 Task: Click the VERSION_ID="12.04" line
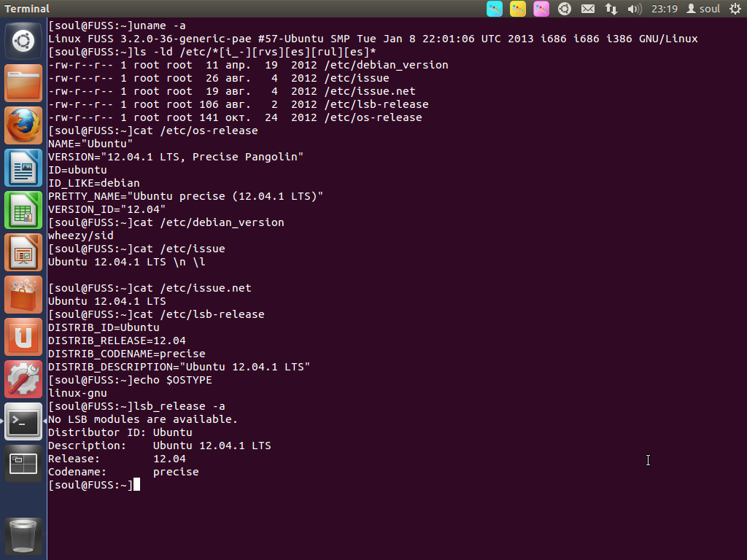[x=107, y=209]
